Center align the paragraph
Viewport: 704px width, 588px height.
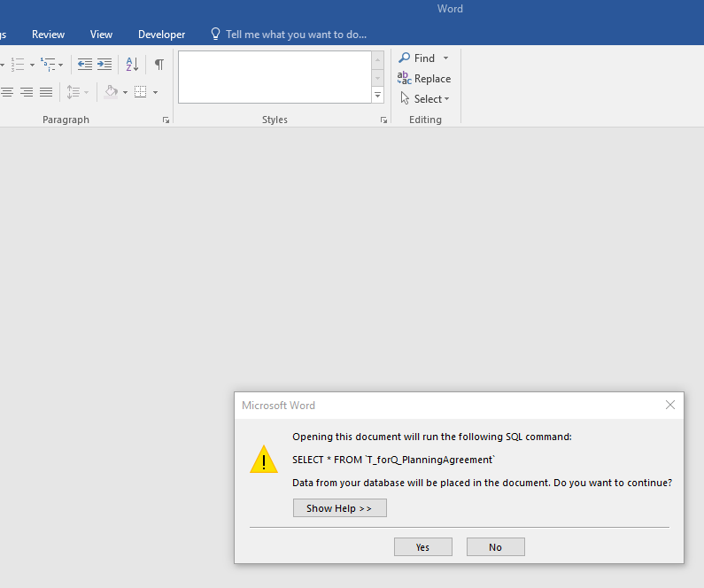click(x=7, y=92)
